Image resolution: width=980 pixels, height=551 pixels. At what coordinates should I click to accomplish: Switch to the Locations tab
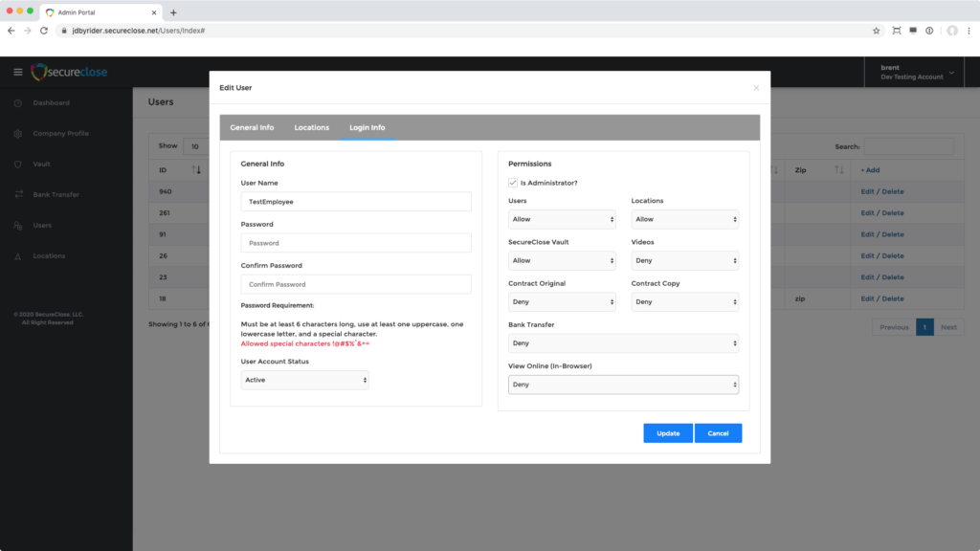(x=311, y=127)
